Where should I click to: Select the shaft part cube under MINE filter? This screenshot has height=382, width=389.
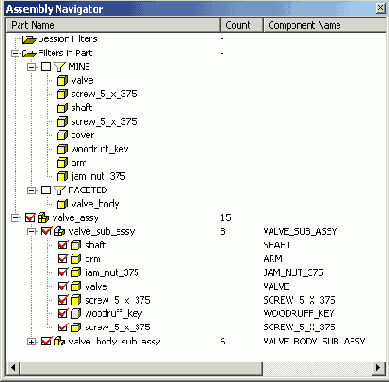(62, 108)
